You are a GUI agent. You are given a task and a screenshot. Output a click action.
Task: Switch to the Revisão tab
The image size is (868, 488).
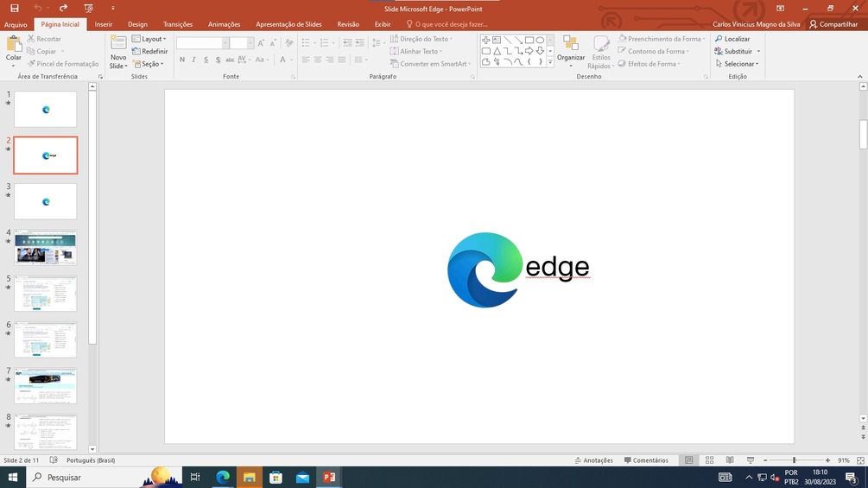(x=348, y=24)
